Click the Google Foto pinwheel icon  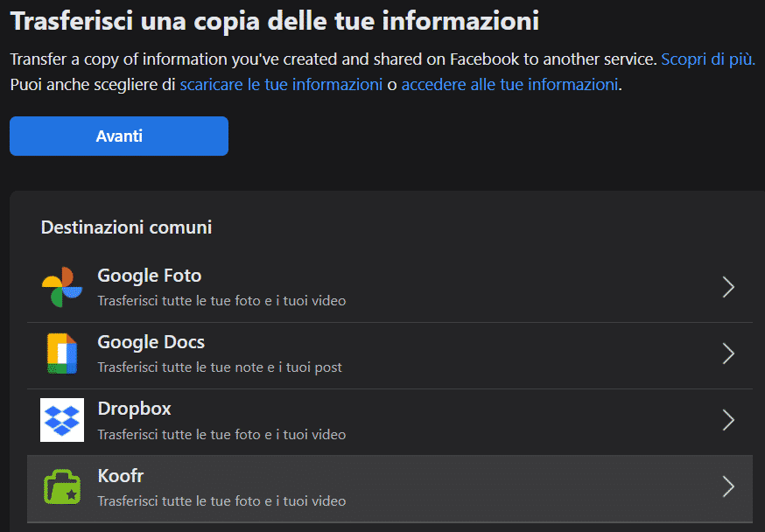(62, 287)
